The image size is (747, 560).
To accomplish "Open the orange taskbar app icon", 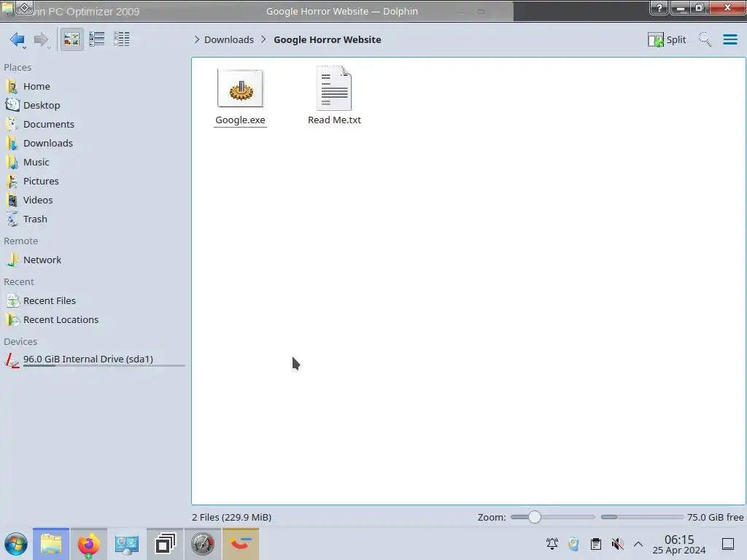I will click(x=241, y=544).
